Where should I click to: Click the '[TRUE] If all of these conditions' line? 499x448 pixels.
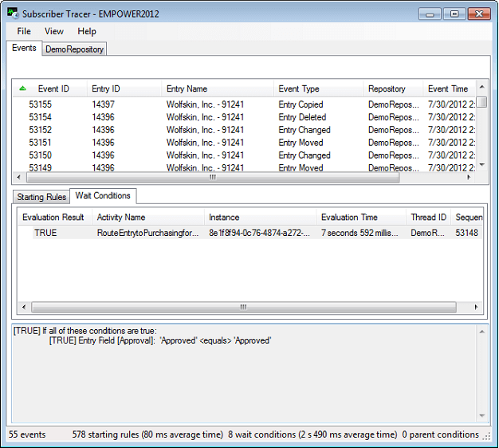[x=85, y=331]
